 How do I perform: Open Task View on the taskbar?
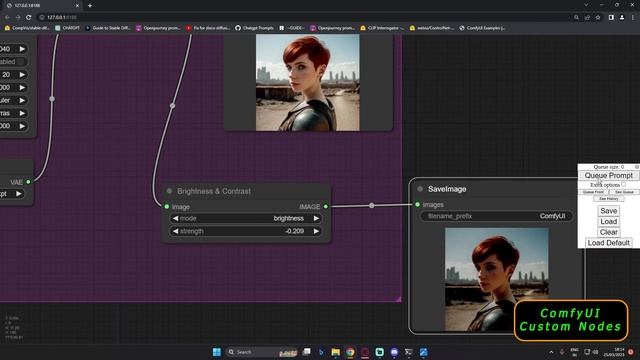click(x=307, y=352)
